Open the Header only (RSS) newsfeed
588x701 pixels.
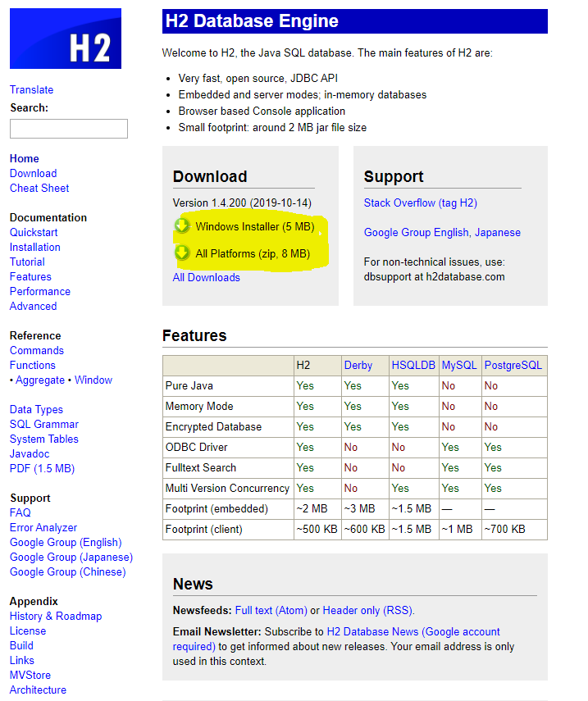click(x=367, y=610)
